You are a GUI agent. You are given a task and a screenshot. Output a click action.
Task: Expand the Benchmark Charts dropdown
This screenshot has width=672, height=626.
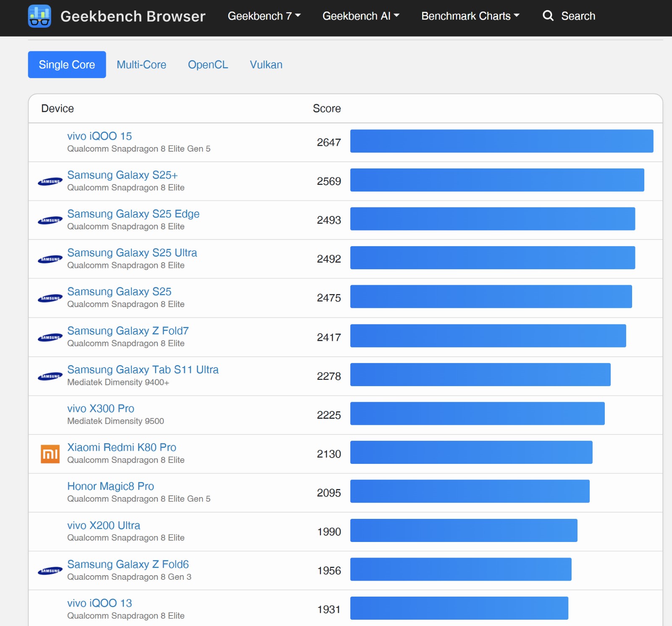click(470, 16)
